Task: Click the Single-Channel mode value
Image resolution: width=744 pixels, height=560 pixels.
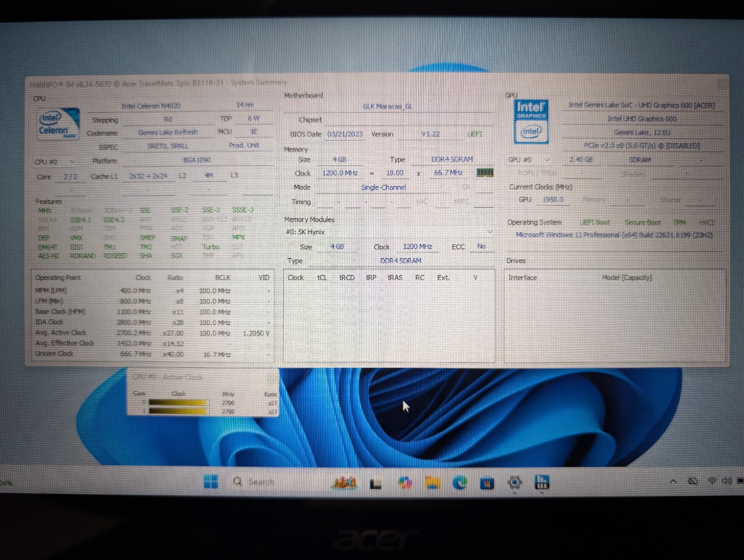Action: click(x=384, y=187)
